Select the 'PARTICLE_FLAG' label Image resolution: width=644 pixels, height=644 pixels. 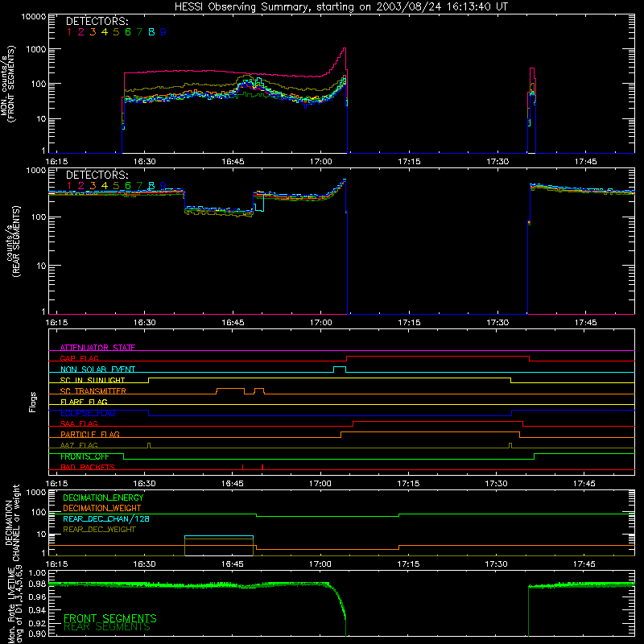point(90,435)
